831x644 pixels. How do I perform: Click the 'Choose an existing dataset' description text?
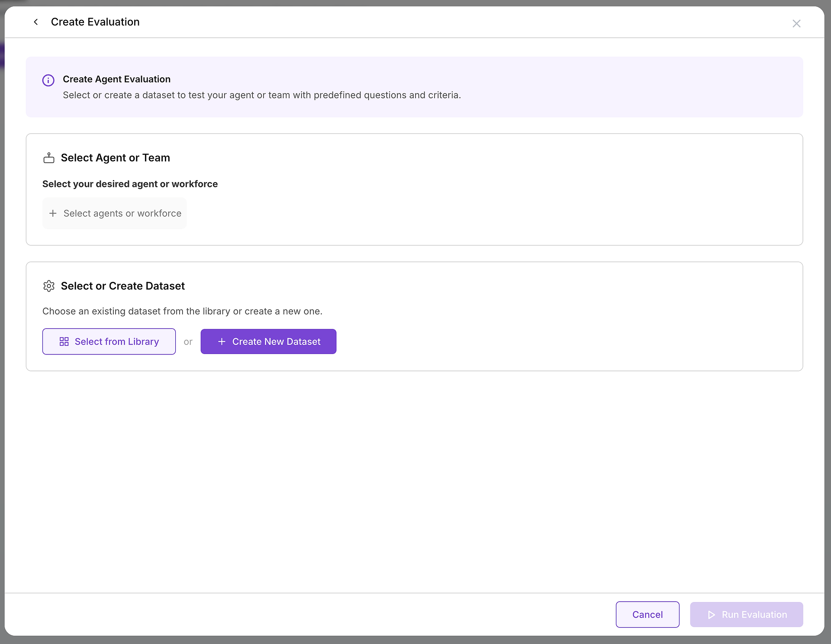point(182,311)
